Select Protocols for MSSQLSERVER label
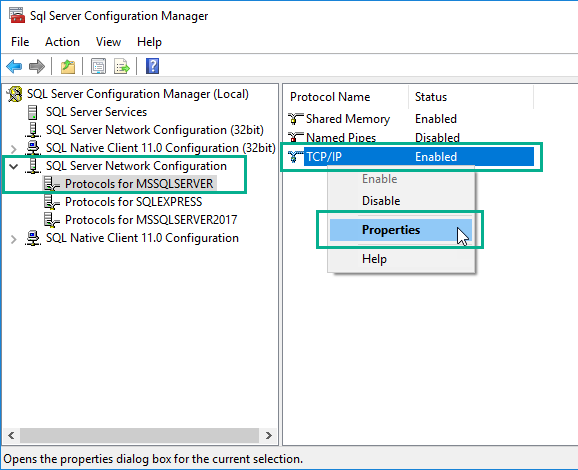 139,184
